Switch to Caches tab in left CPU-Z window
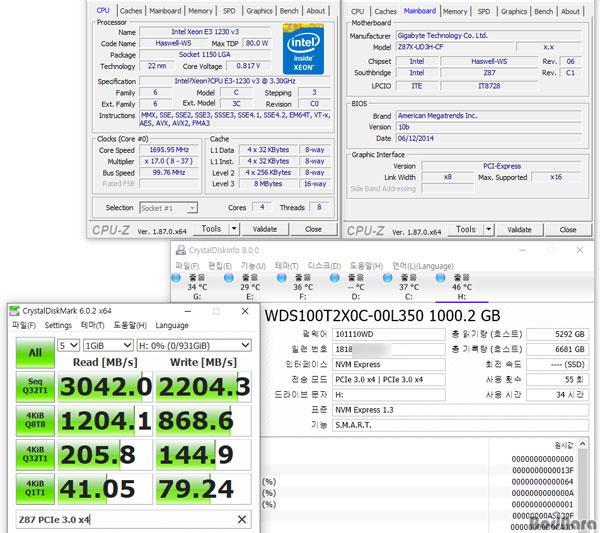600x533 pixels. click(x=130, y=11)
